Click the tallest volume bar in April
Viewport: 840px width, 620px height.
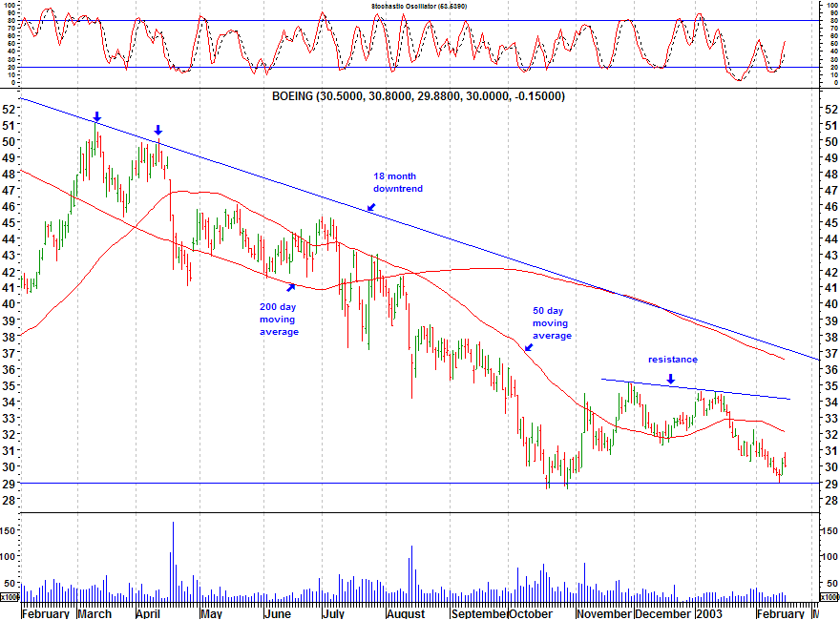click(x=173, y=562)
